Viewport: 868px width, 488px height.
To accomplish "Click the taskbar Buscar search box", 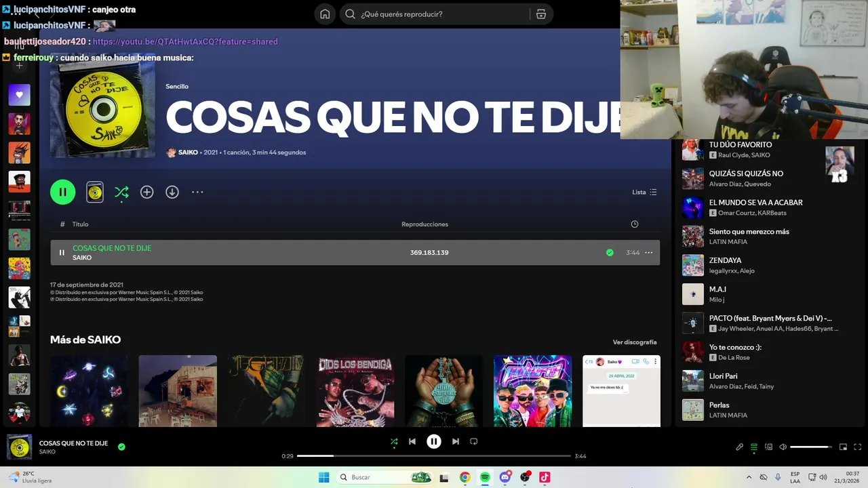I will [384, 477].
